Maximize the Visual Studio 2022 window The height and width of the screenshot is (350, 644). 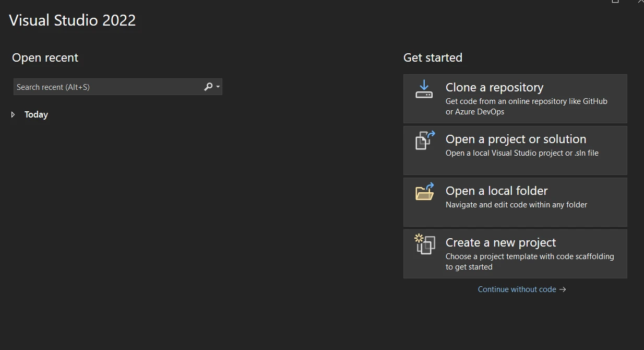615,2
